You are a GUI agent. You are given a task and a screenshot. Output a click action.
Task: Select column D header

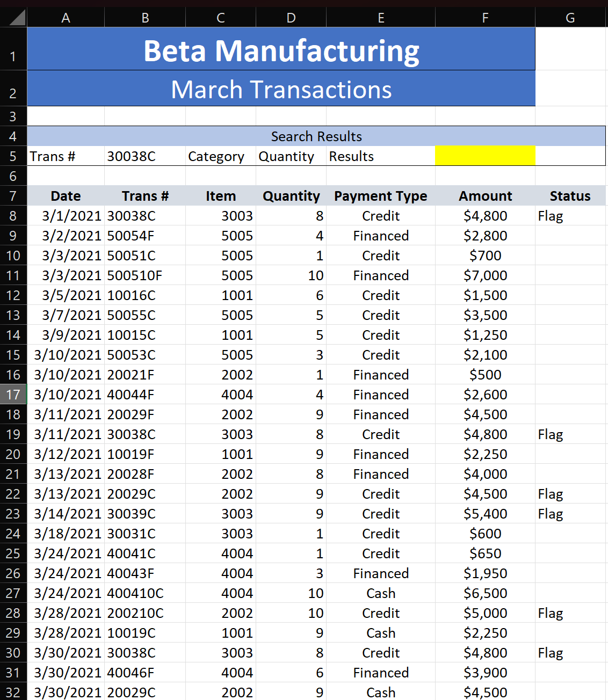[291, 18]
